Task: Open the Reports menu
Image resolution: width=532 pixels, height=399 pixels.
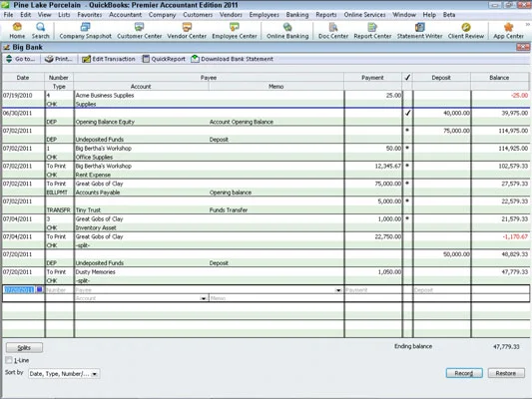Action: [326, 15]
